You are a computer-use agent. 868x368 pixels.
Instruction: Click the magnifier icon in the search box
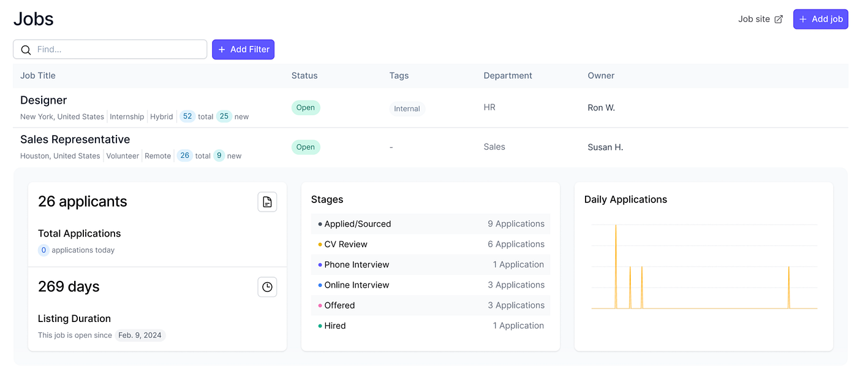point(26,50)
